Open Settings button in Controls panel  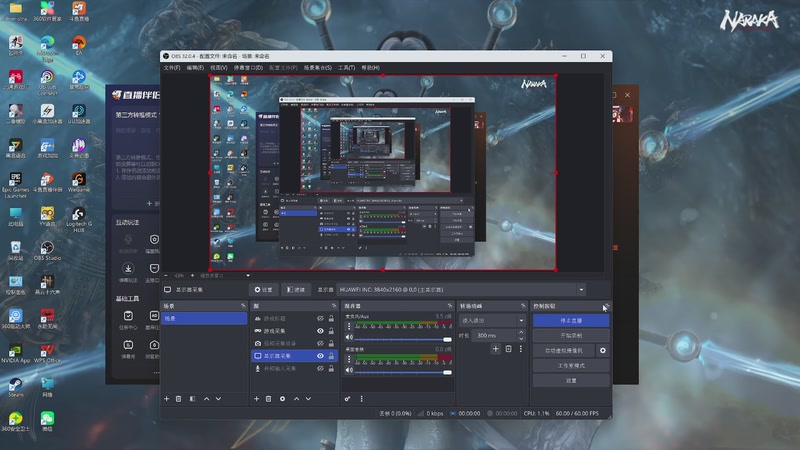coord(571,381)
